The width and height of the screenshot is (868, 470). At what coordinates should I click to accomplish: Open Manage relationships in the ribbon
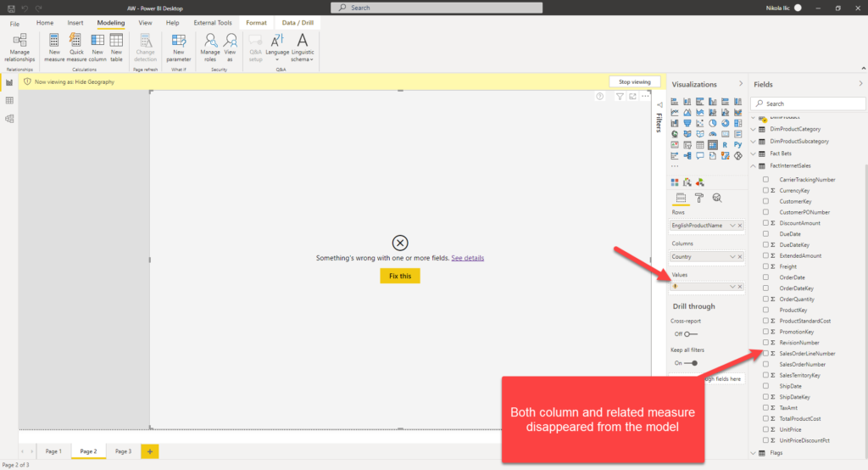[x=20, y=48]
